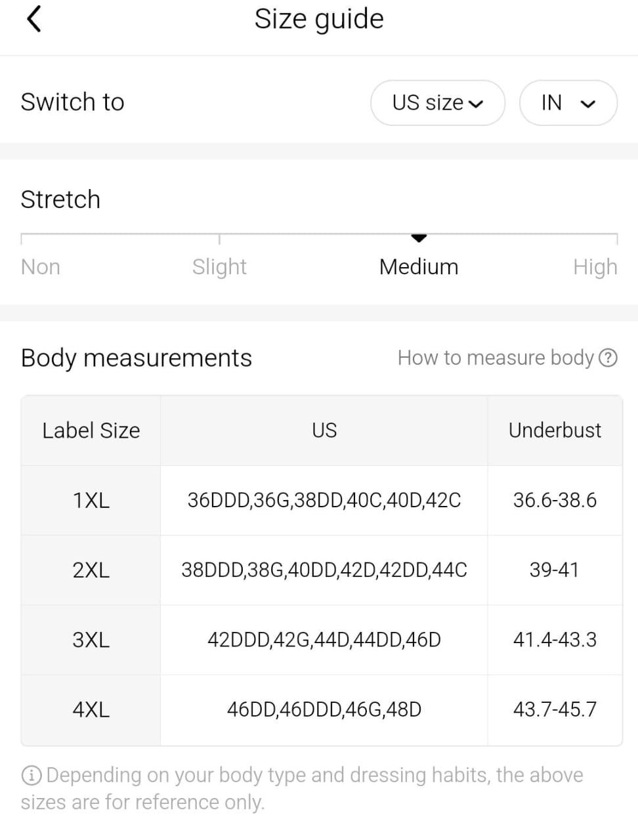Image resolution: width=638 pixels, height=840 pixels.
Task: Open the IN unit dropdown
Action: 568,102
